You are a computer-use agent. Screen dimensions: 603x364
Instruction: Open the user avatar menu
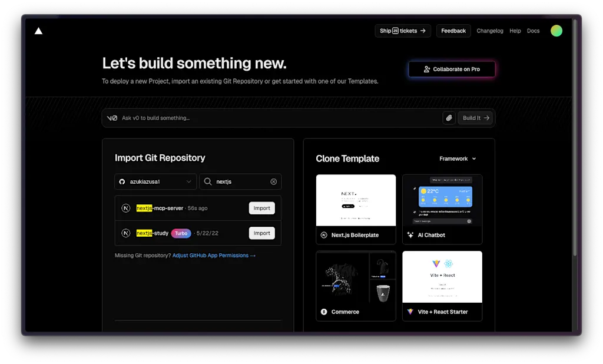point(556,31)
